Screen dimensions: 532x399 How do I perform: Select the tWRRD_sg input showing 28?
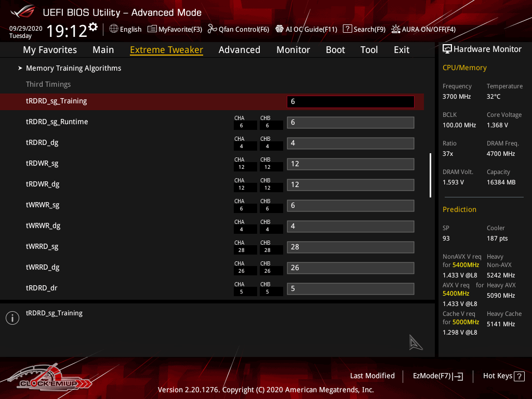[x=350, y=247]
